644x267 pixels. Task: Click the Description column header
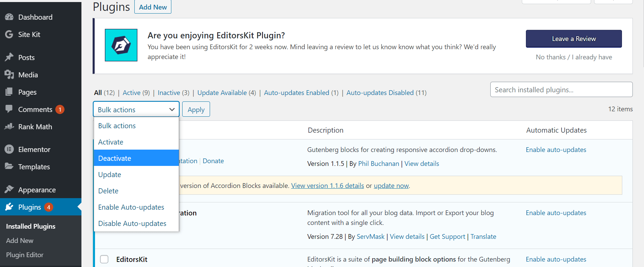pos(325,130)
